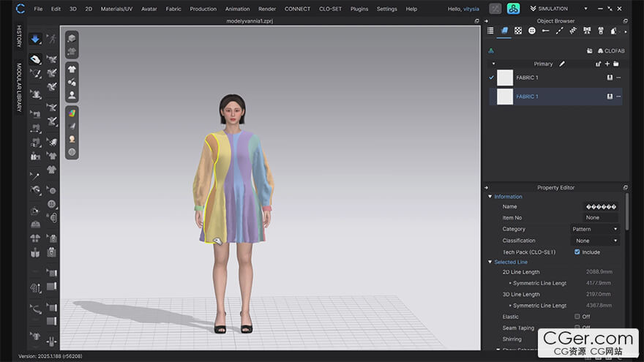Viewport: 644px width, 362px height.
Task: Click the selected FABRIC 1 white swatch
Action: pyautogui.click(x=505, y=97)
